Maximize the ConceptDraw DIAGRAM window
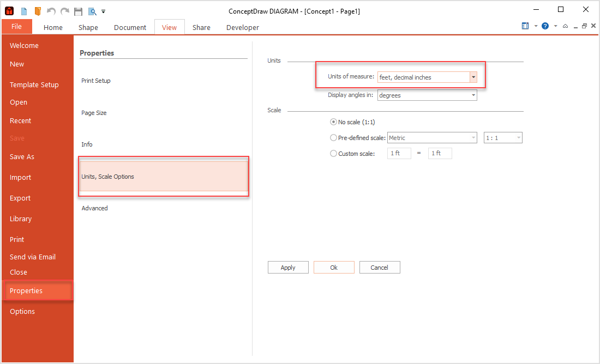Screen dimensions: 600x364 pyautogui.click(x=561, y=10)
